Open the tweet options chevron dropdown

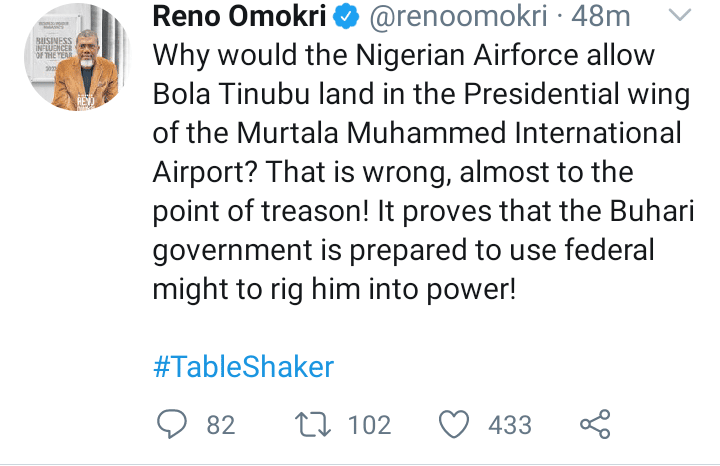pyautogui.click(x=679, y=16)
